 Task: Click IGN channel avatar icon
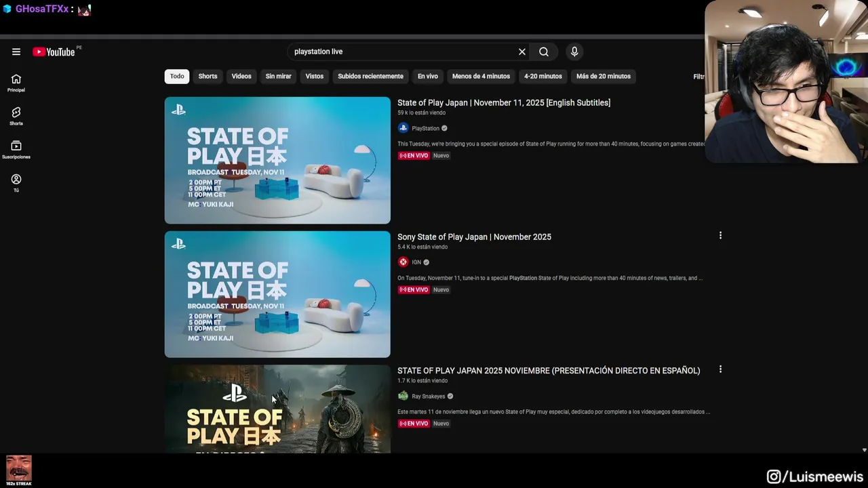[x=403, y=262]
